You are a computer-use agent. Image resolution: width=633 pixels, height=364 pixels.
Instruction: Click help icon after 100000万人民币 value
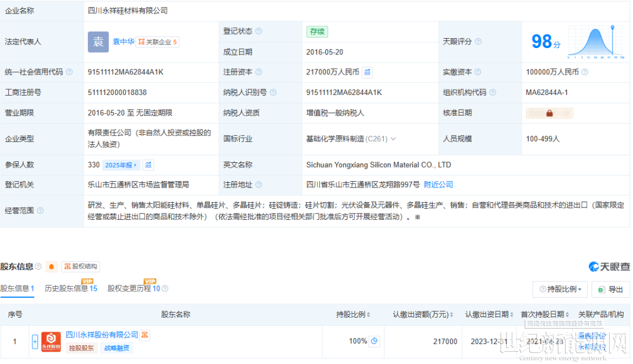tap(585, 72)
